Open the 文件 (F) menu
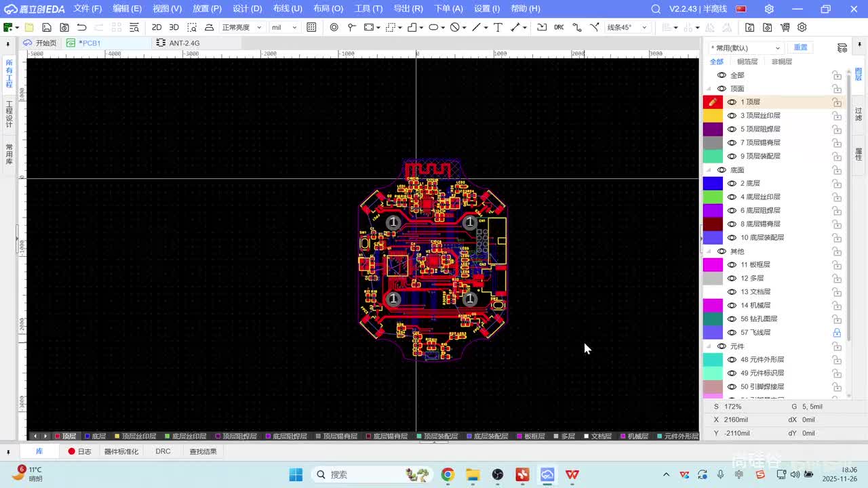The image size is (868, 488). 87,9
